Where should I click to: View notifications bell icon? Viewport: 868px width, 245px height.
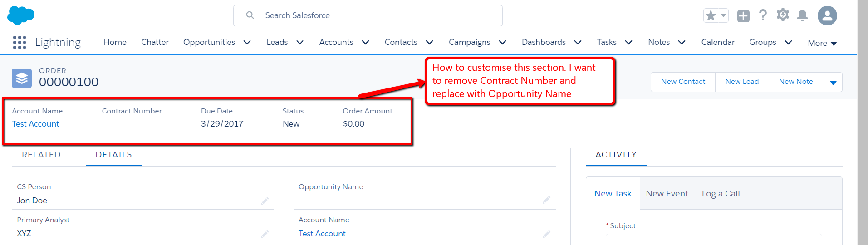[802, 15]
